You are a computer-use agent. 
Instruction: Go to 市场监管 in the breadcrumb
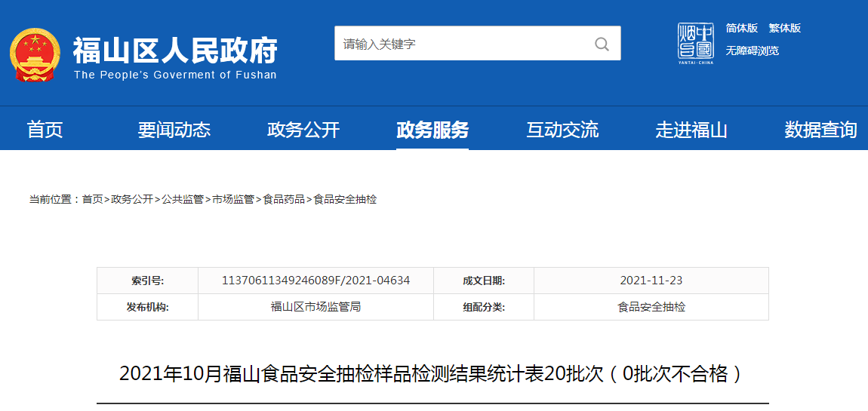232,200
